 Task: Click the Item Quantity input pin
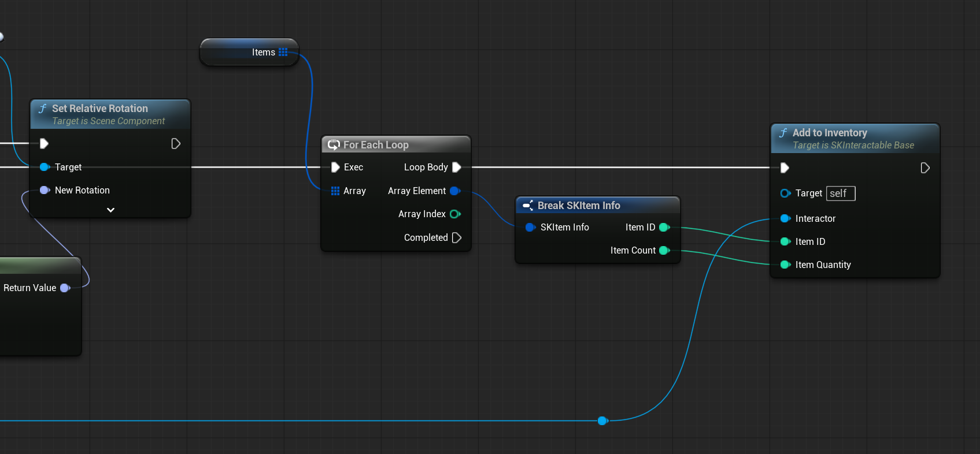point(785,265)
